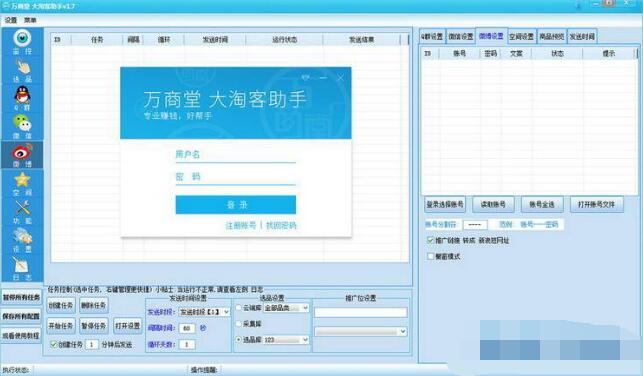
Task: Click the login dialog's dropdown menu icon
Action: click(x=305, y=77)
